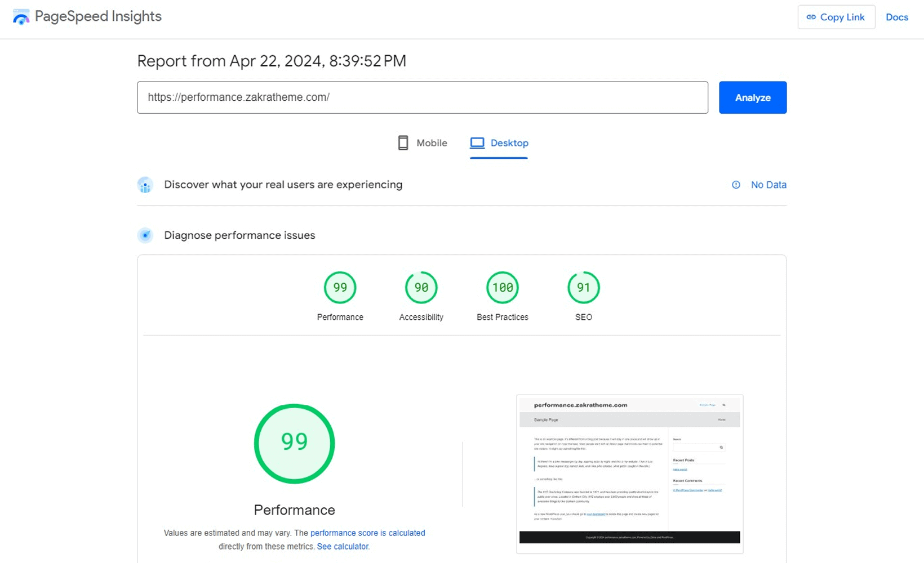The height and width of the screenshot is (563, 924).
Task: Jump to Best Practices 100 score gauge
Action: (502, 288)
